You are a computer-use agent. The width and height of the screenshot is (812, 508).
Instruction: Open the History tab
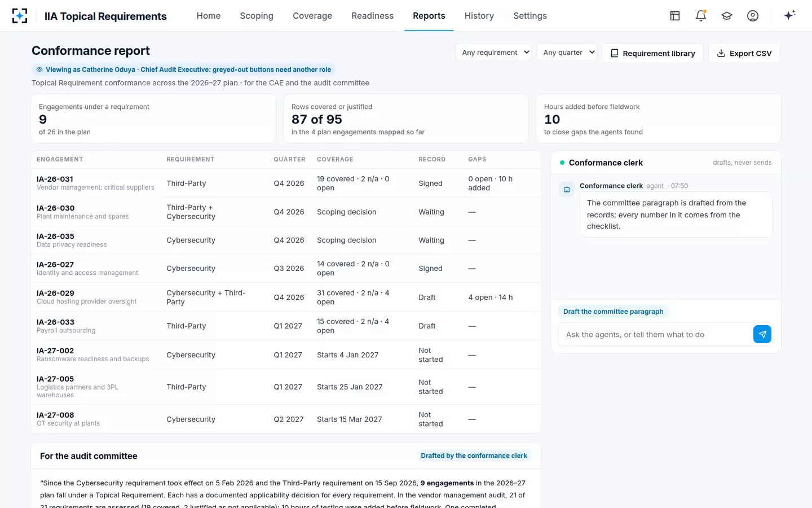[x=479, y=16]
